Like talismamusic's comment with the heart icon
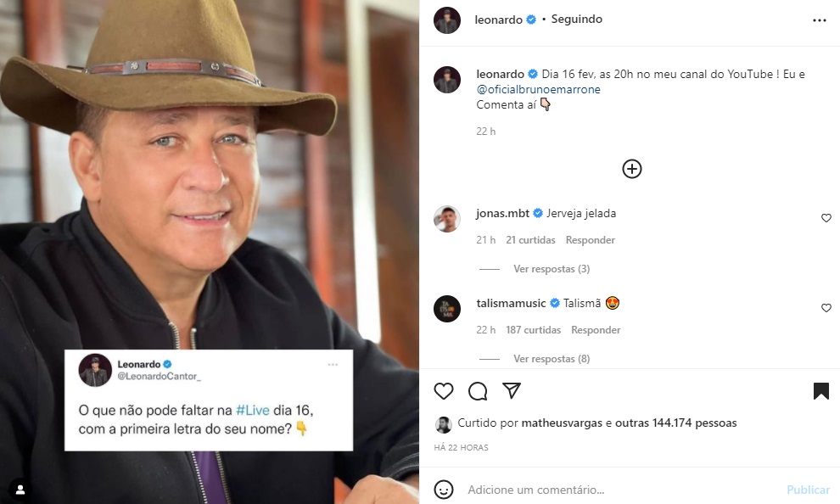Screen dimensions: 840x504 826,308
